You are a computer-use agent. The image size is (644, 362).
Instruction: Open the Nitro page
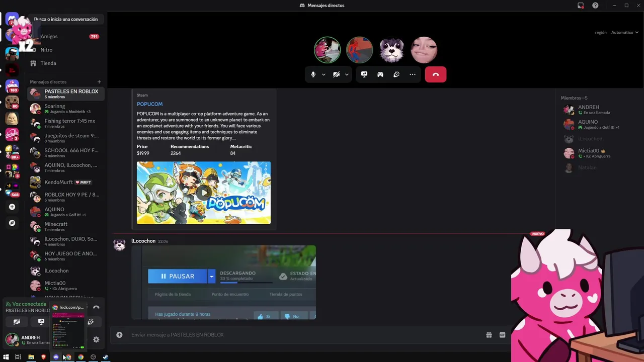(66, 50)
